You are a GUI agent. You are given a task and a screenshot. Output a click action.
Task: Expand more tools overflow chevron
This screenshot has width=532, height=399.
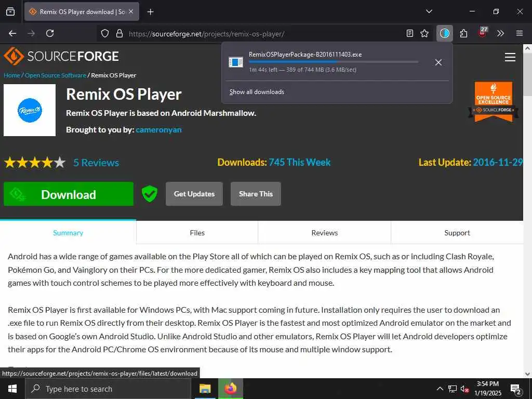tap(500, 33)
